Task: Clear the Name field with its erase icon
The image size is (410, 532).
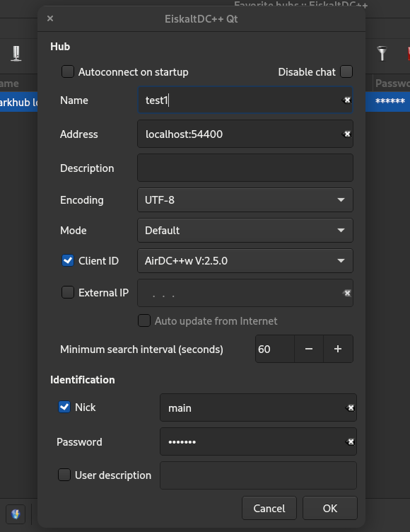Action: (x=346, y=100)
